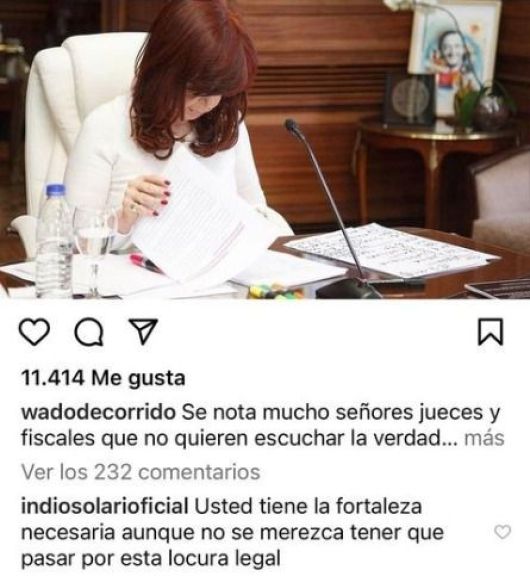Expand the caption with the más link
530x576 pixels.
(x=484, y=438)
